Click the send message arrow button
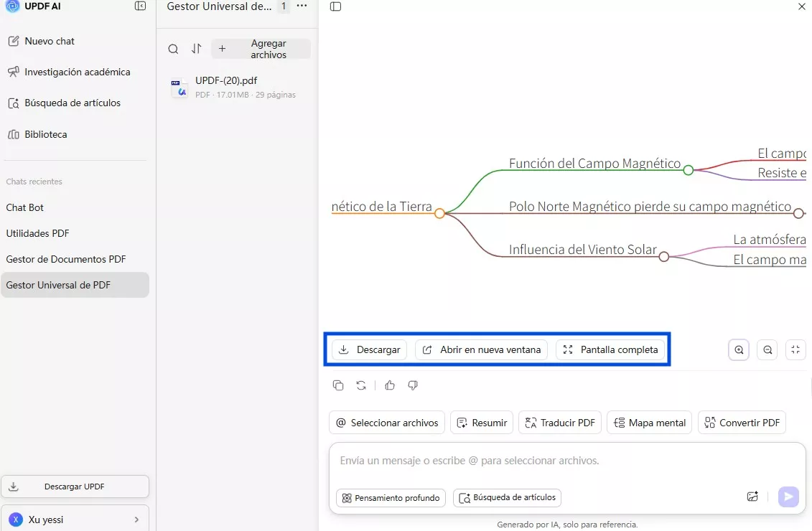 (x=788, y=497)
